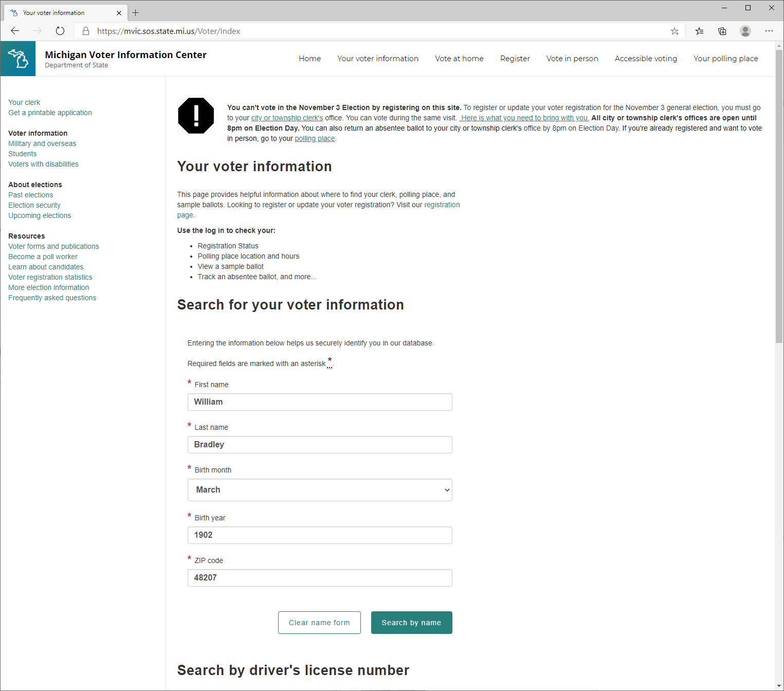The image size is (784, 691).
Task: Select 'Your voter information' nav item
Action: tap(378, 59)
